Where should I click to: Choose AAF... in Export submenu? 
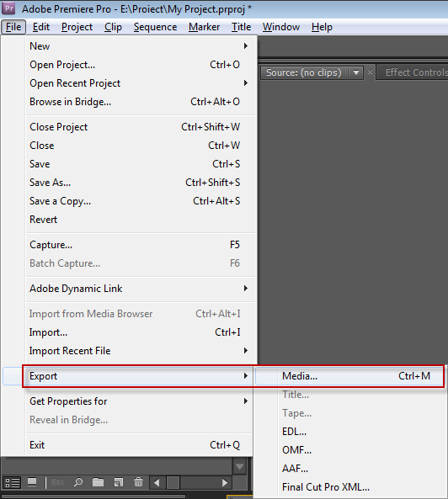tap(351, 469)
